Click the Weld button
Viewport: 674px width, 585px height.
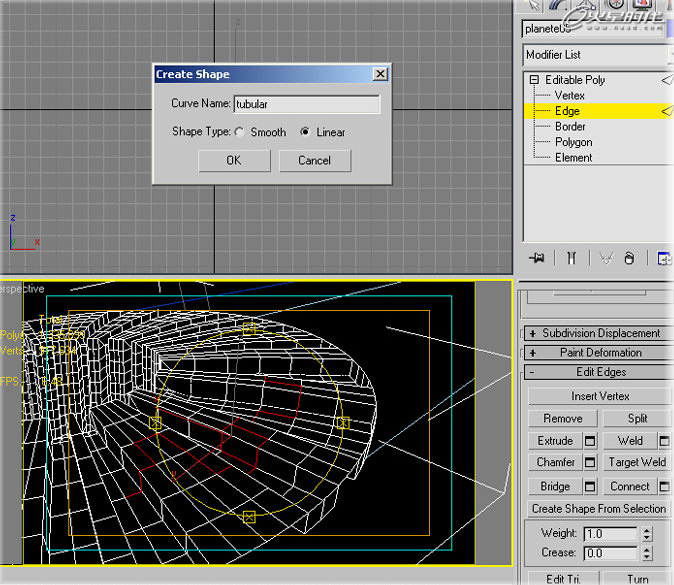tap(630, 441)
